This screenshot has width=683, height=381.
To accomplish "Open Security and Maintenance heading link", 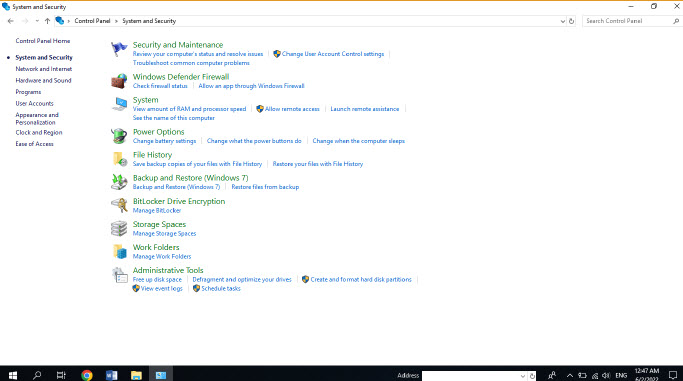I will point(178,45).
